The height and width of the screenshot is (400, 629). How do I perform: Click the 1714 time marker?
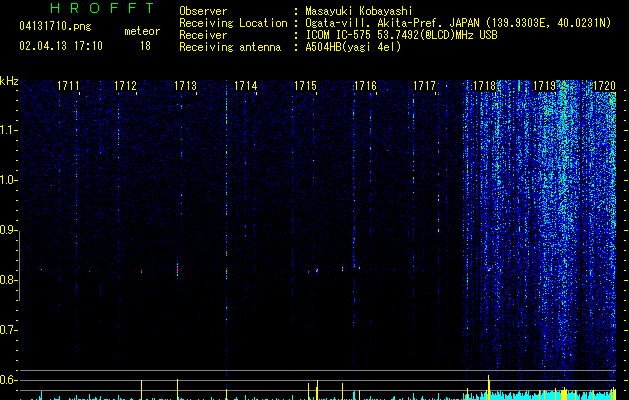pyautogui.click(x=246, y=86)
